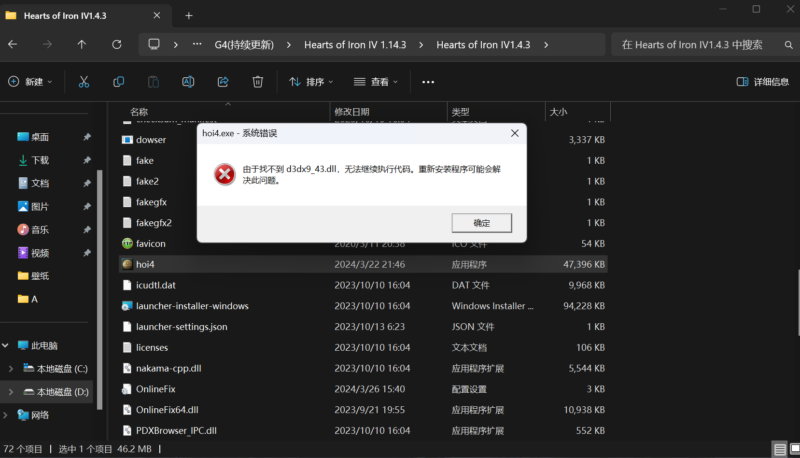
Task: Switch to details list view icon in status bar
Action: [780, 449]
